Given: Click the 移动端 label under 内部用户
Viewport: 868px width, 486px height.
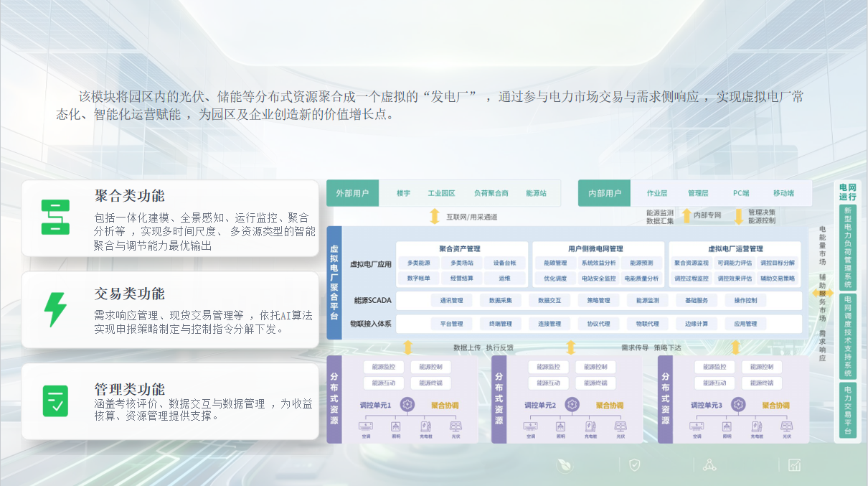Looking at the screenshot, I should click(x=783, y=193).
